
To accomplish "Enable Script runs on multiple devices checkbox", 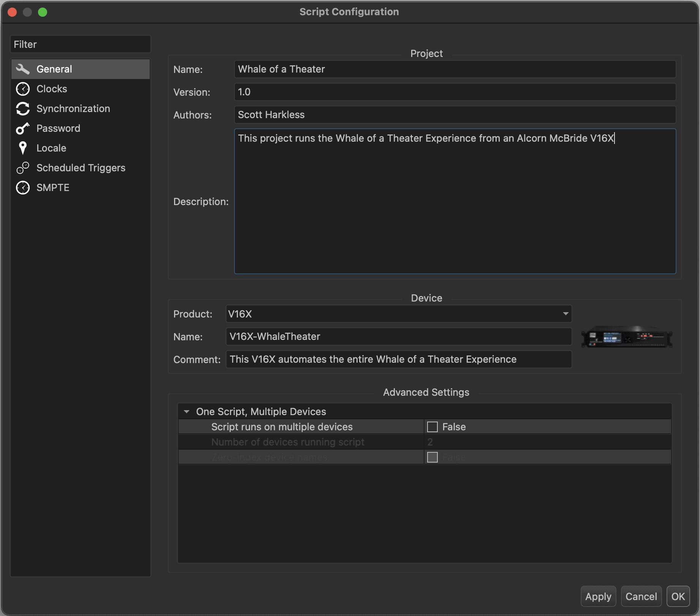I will pos(432,427).
